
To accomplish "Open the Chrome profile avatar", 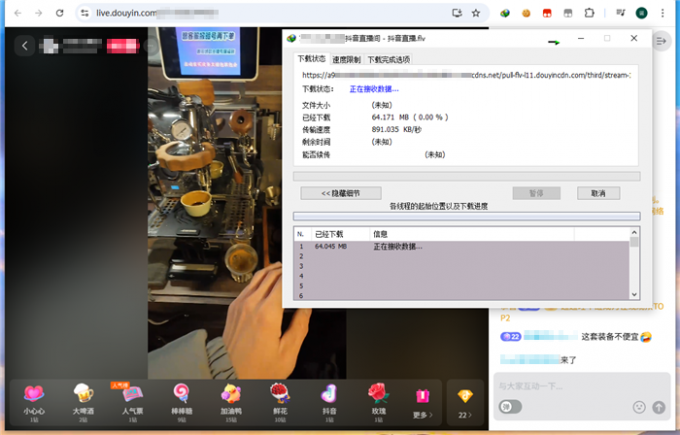I will tap(641, 13).
